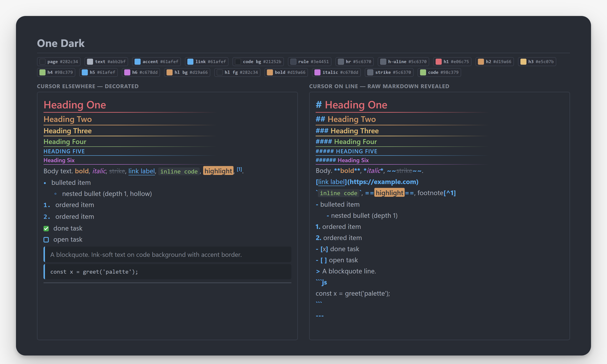
Task: Click the decorated Heading Six text
Action: click(59, 160)
